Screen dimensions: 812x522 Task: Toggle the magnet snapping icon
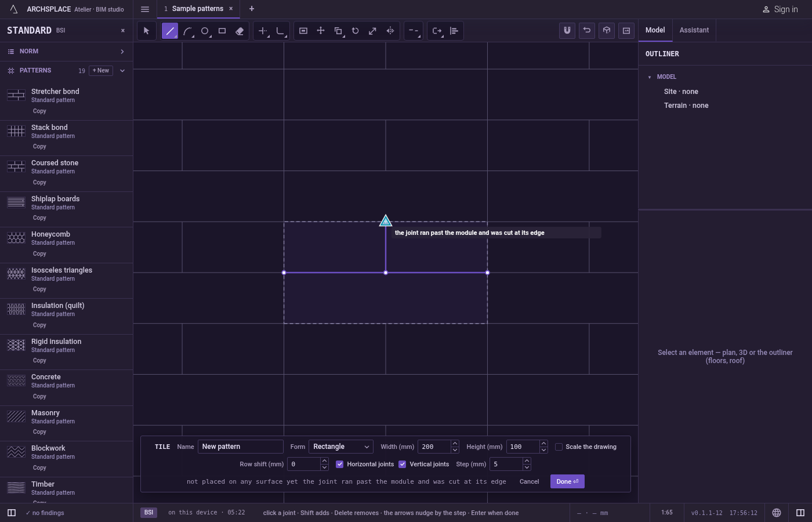[x=567, y=31]
